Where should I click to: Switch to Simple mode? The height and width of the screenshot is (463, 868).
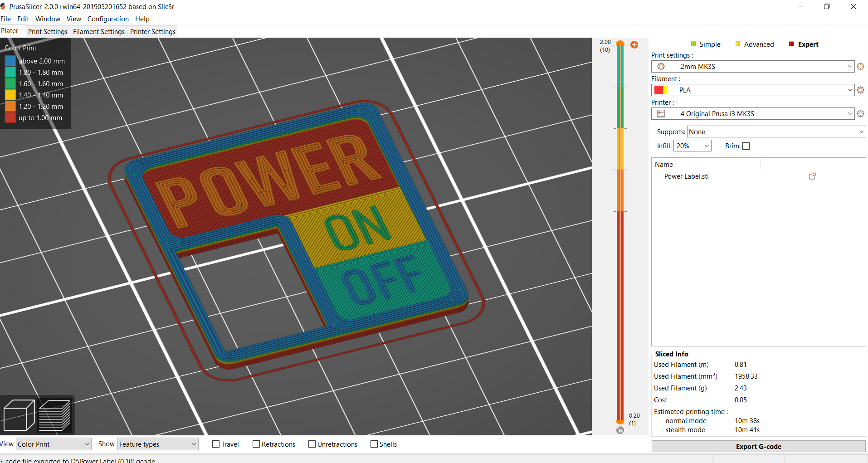709,44
